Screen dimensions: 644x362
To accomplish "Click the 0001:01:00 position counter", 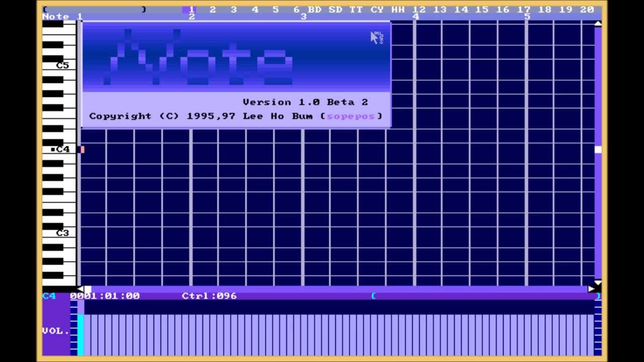I will point(105,296).
